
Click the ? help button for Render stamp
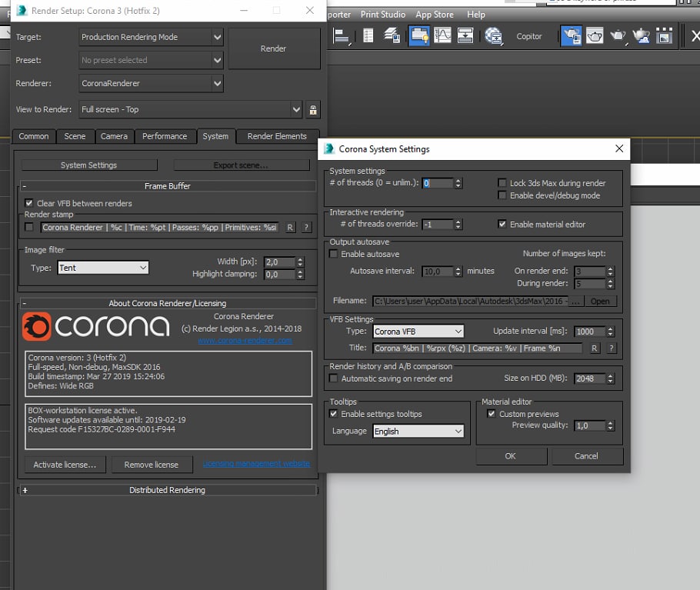(306, 228)
